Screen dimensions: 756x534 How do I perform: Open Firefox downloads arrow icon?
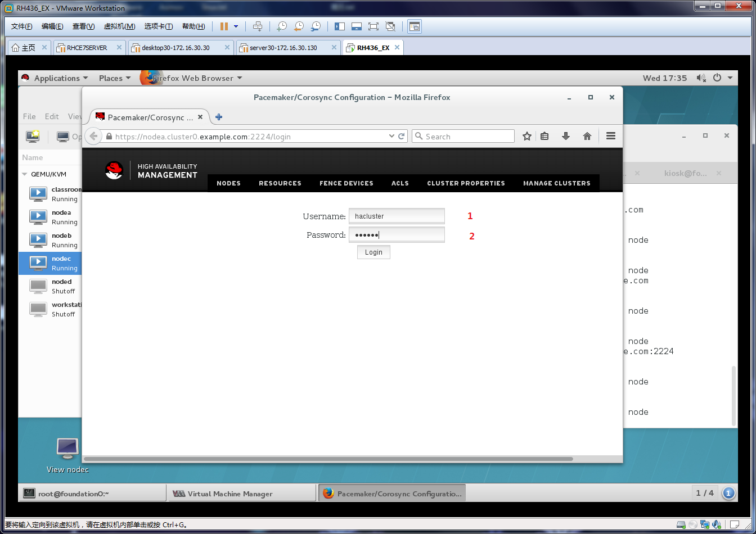click(566, 136)
